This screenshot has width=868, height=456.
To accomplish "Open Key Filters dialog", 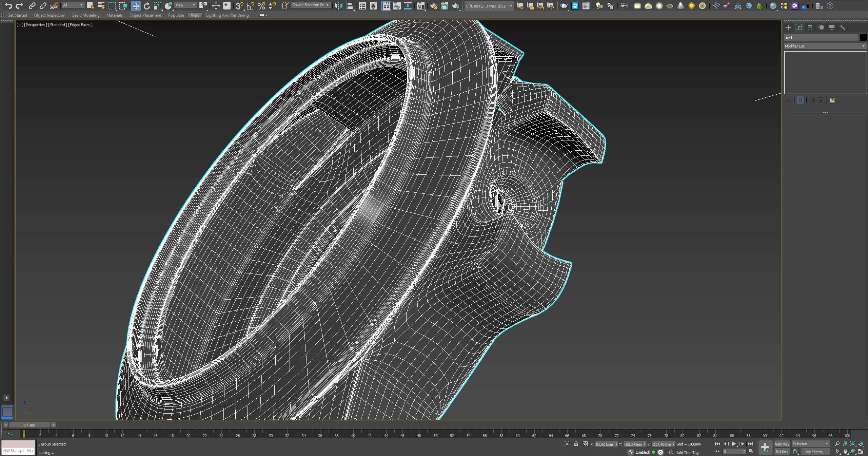I will (815, 452).
